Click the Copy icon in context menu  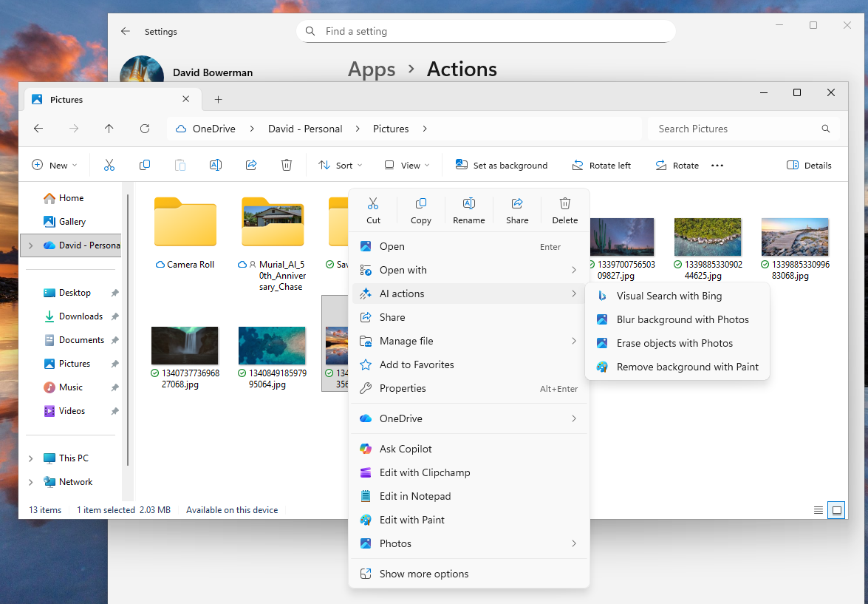[x=420, y=209]
